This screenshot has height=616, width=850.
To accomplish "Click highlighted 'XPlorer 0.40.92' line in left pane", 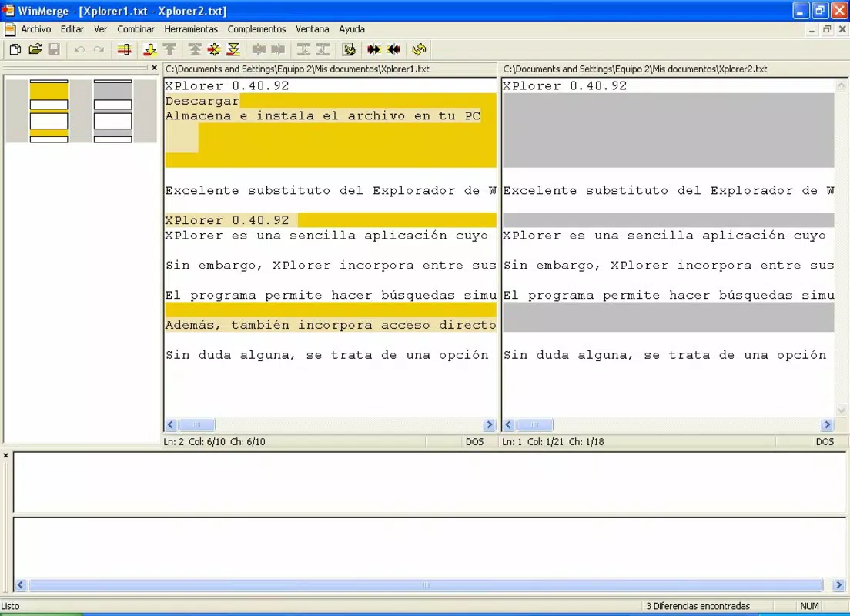I will (x=330, y=220).
